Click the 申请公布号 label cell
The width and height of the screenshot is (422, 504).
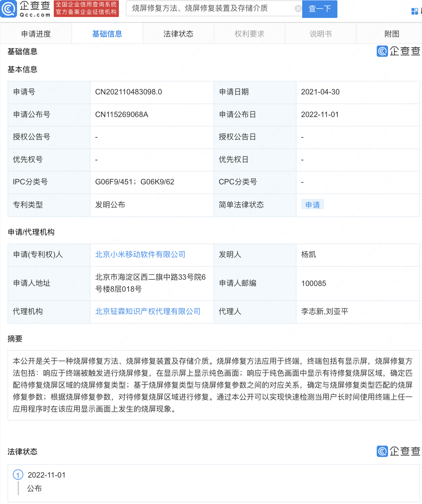coord(49,115)
